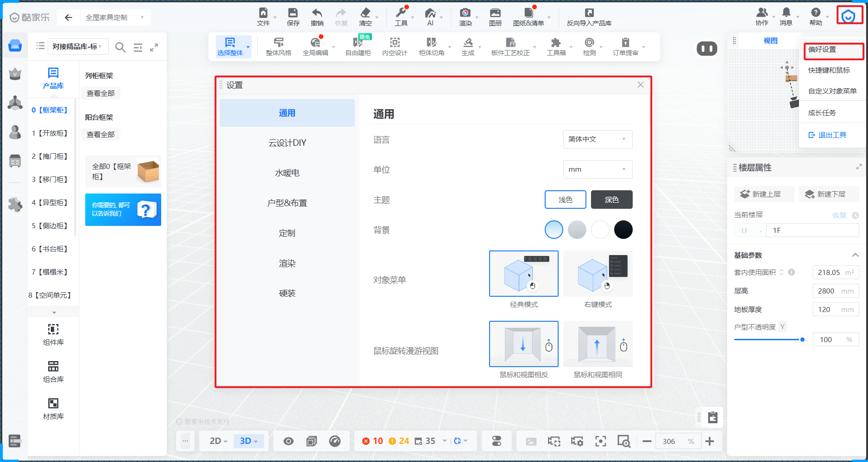Open the Album (图册) icon

(x=495, y=13)
